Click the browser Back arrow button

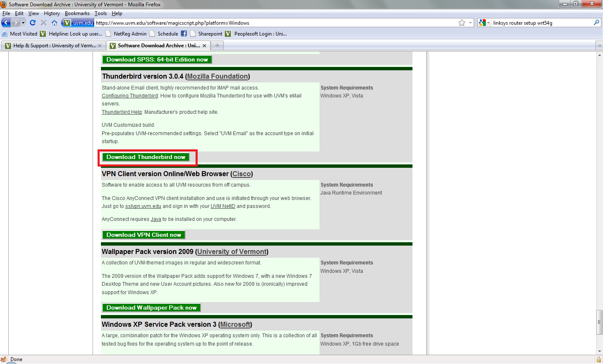point(6,23)
